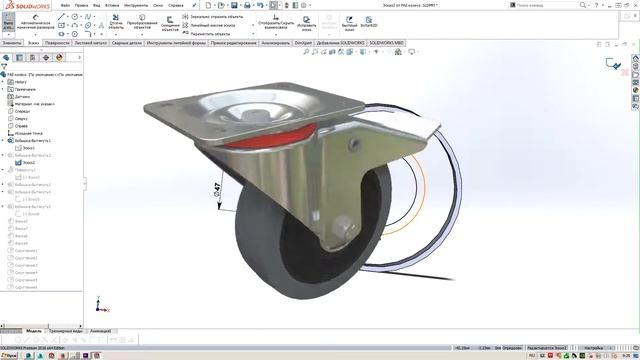Screen dimensions: 640x360
Task: Click the Print icon in top toolbar
Action: point(247,5)
